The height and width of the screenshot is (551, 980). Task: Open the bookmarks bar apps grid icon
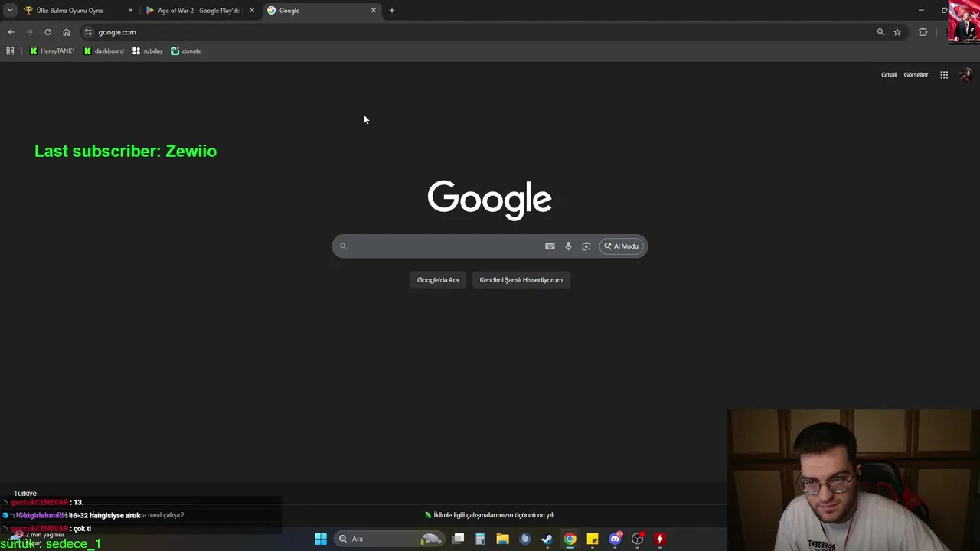tap(10, 51)
